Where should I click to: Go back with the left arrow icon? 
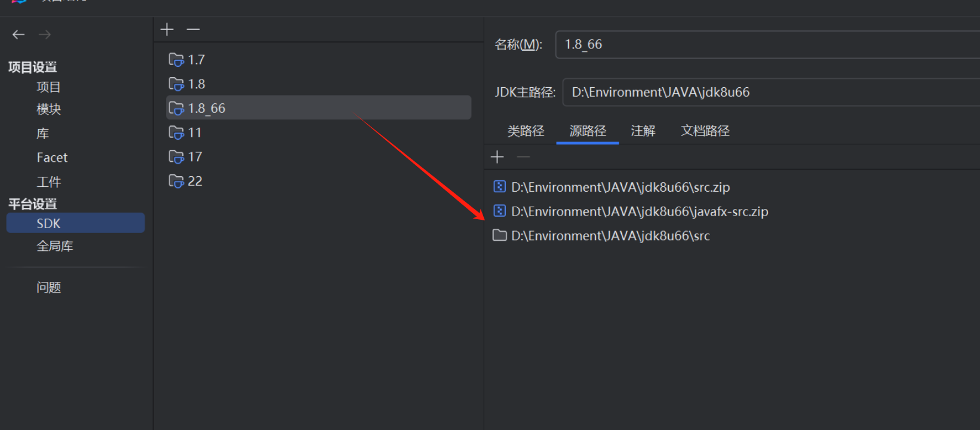pos(19,35)
